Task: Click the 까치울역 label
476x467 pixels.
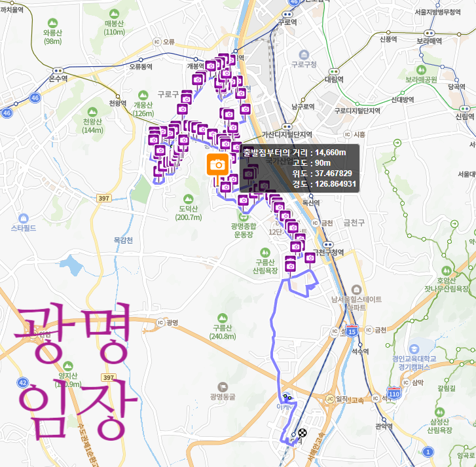Action: point(12,10)
